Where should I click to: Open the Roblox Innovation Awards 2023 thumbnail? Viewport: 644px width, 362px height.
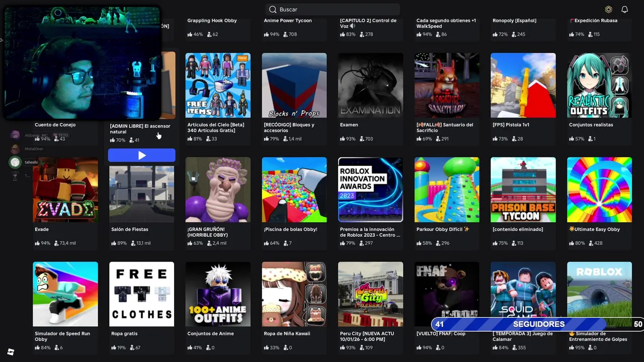pyautogui.click(x=371, y=190)
